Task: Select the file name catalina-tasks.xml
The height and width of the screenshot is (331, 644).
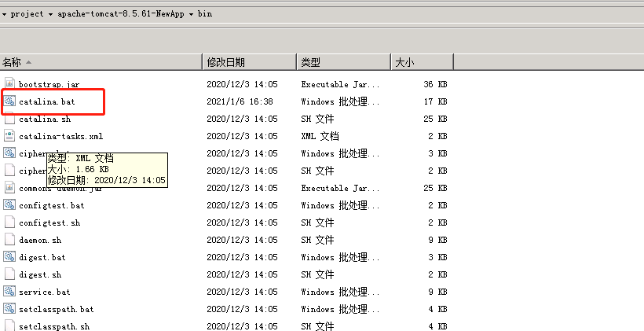Action: 60,136
